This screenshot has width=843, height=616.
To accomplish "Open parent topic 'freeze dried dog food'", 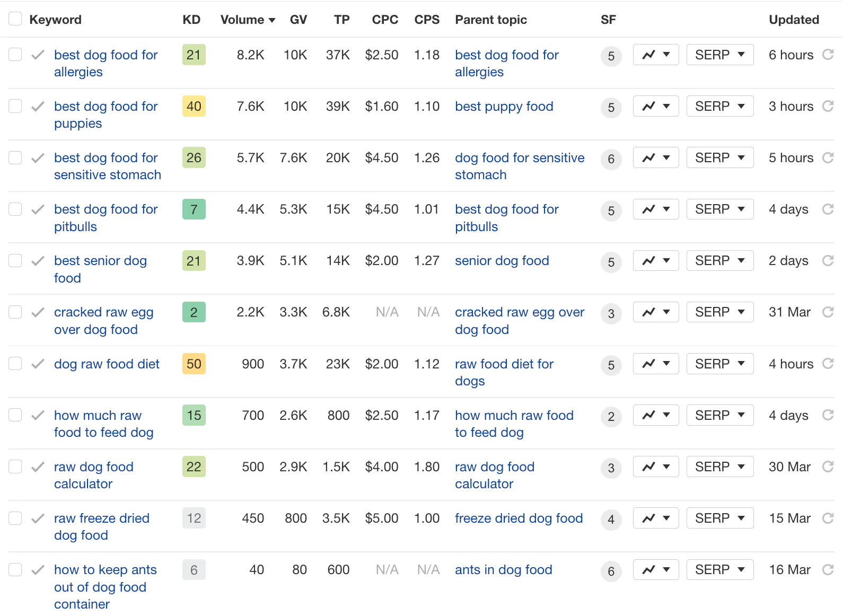I will (x=519, y=518).
